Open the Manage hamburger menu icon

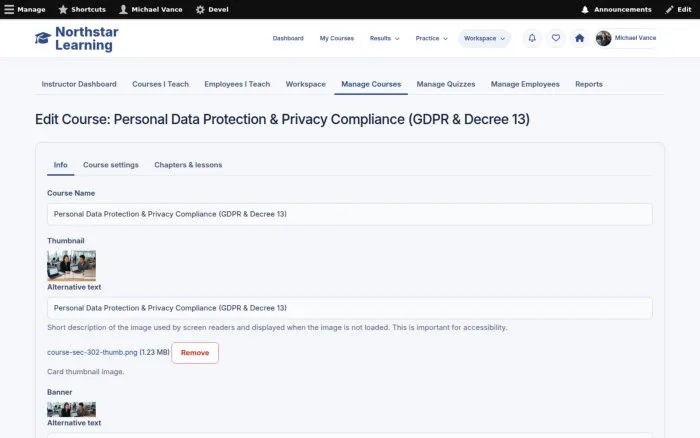coord(9,9)
